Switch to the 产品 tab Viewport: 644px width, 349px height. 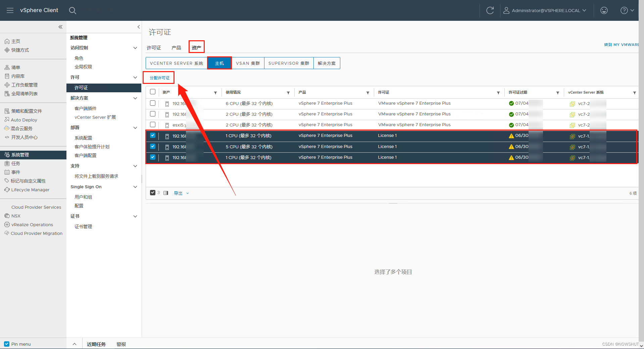tap(176, 48)
